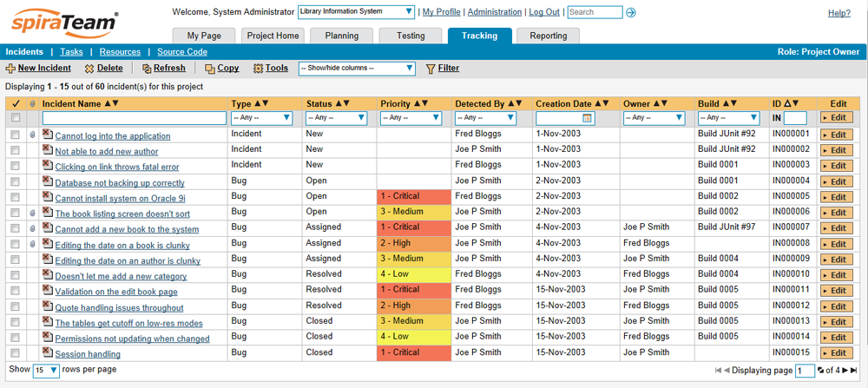Open the Tasks submenu link
Viewport: 868px width, 388px height.
[71, 52]
